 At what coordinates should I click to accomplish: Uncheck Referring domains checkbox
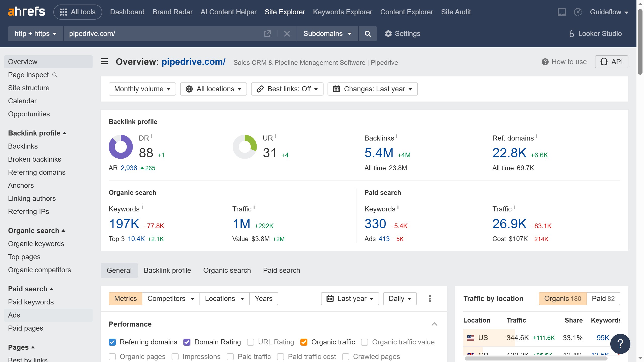(x=112, y=342)
